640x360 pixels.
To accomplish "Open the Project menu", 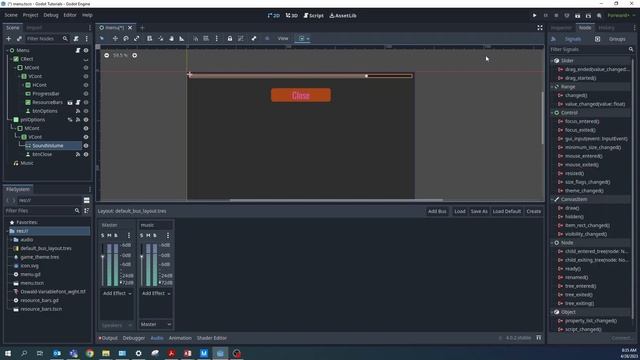I will click(x=30, y=15).
